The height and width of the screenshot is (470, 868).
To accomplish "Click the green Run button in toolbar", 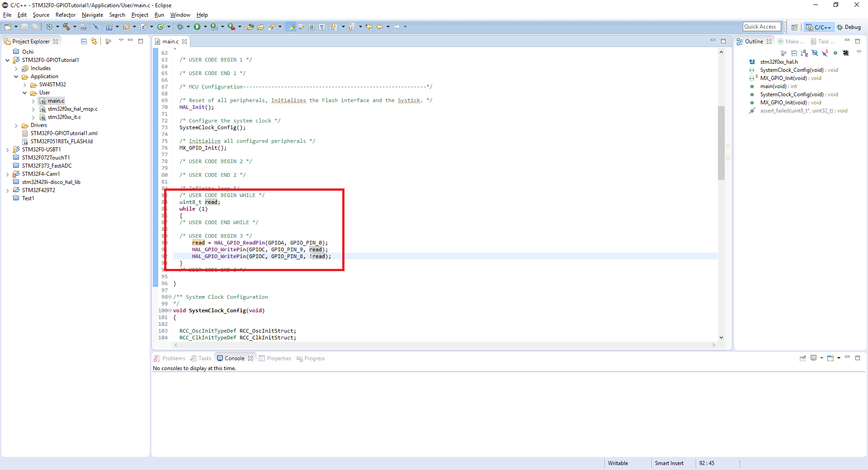I will tap(197, 27).
